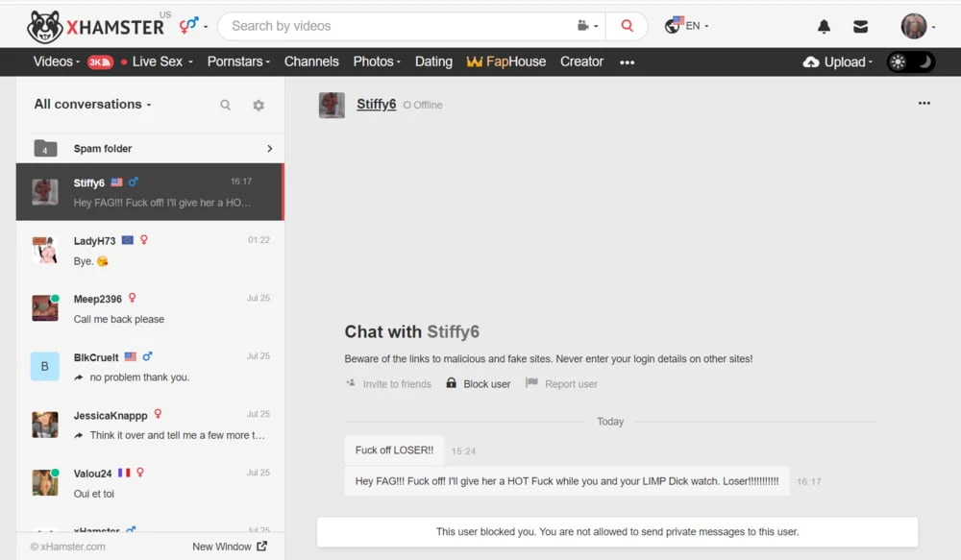Toggle the dark/light theme switch

(x=910, y=61)
